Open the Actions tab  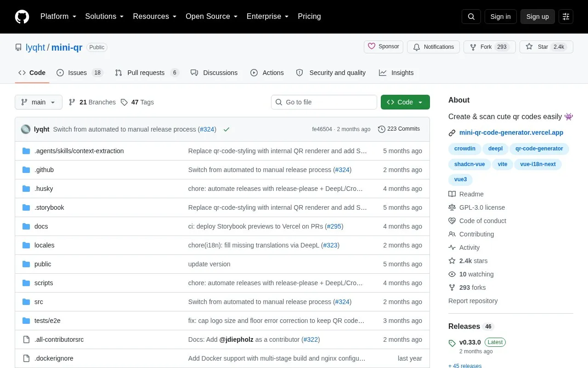tap(267, 73)
